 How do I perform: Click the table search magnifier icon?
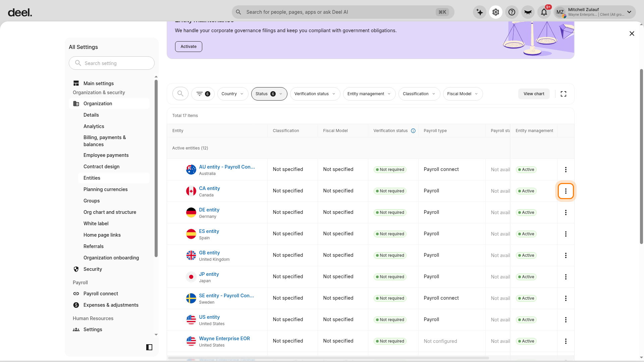[180, 94]
